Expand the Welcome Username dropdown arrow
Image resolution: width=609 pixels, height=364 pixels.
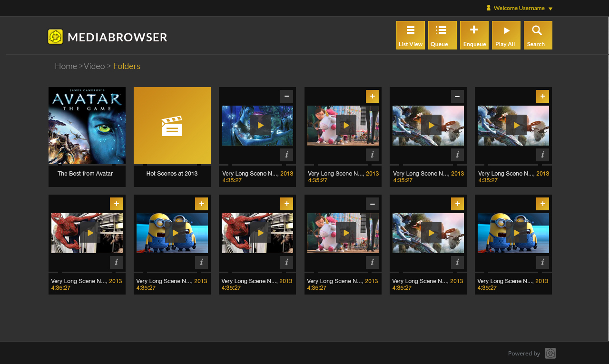550,9
